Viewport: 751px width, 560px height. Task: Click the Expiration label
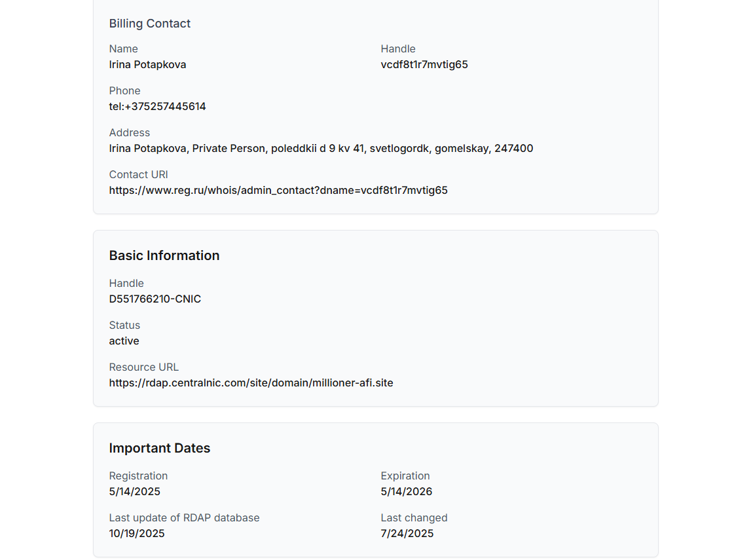point(405,476)
